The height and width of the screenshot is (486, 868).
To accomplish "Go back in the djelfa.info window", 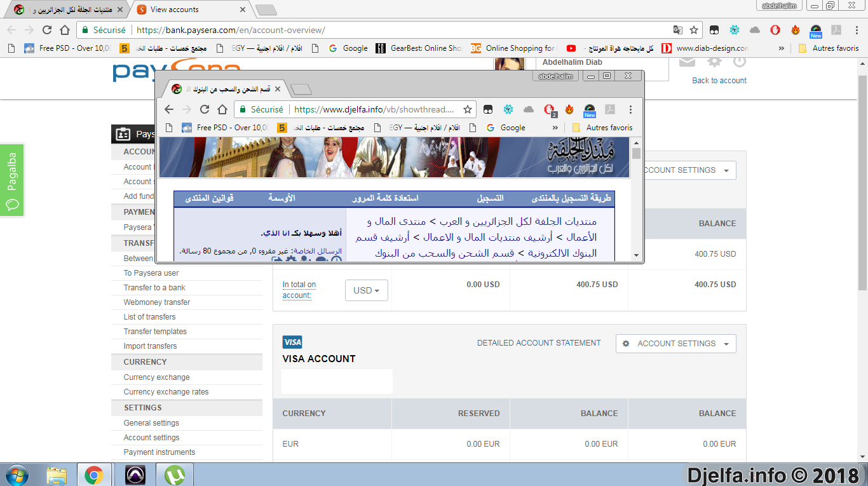I will (169, 109).
